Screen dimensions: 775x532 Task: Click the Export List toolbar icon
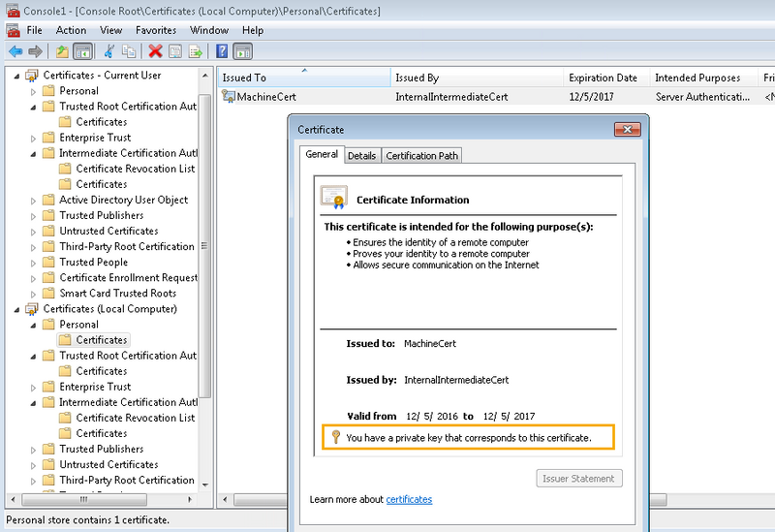[x=197, y=51]
